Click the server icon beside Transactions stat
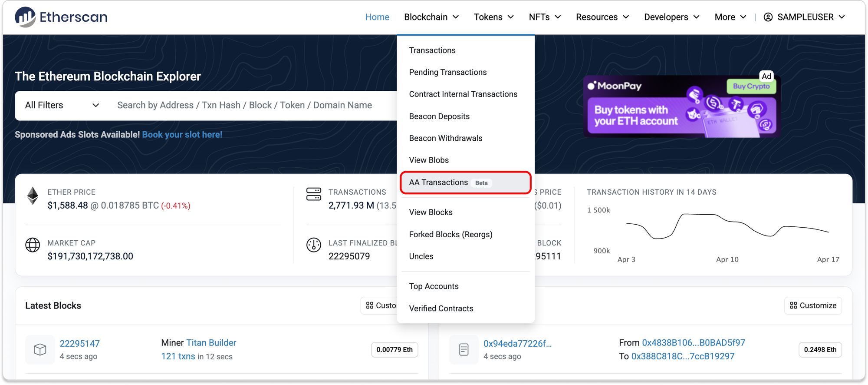The height and width of the screenshot is (385, 868). [x=313, y=194]
